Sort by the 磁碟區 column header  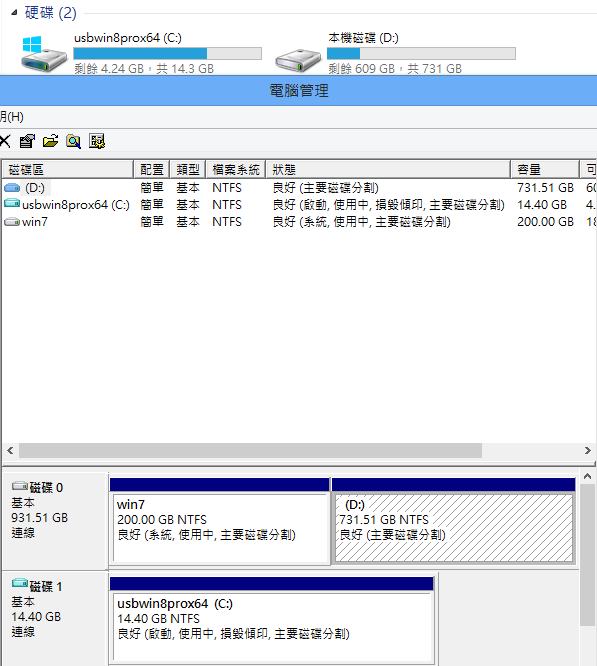[x=68, y=169]
